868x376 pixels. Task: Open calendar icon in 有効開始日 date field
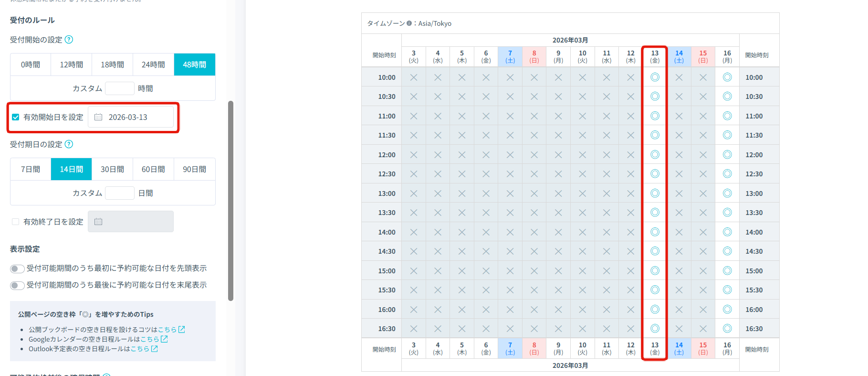(98, 117)
